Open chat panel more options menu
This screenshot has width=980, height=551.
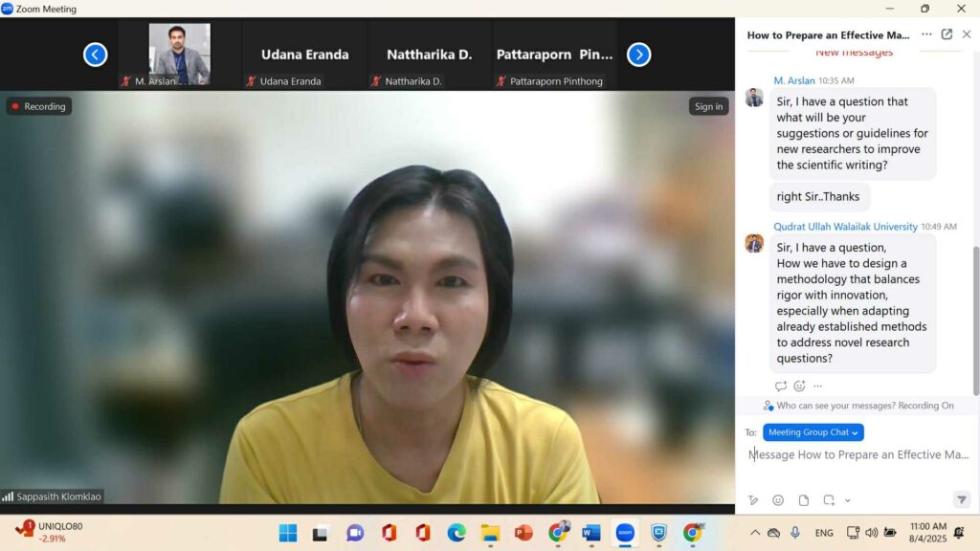926,34
